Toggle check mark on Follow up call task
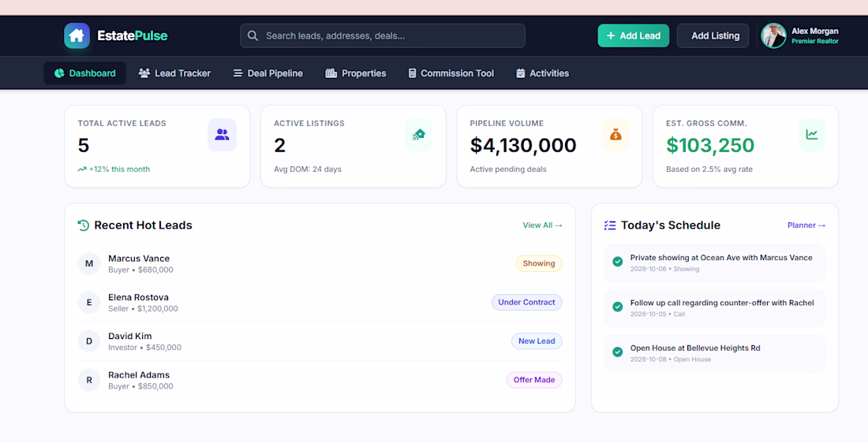868x443 pixels. [618, 307]
